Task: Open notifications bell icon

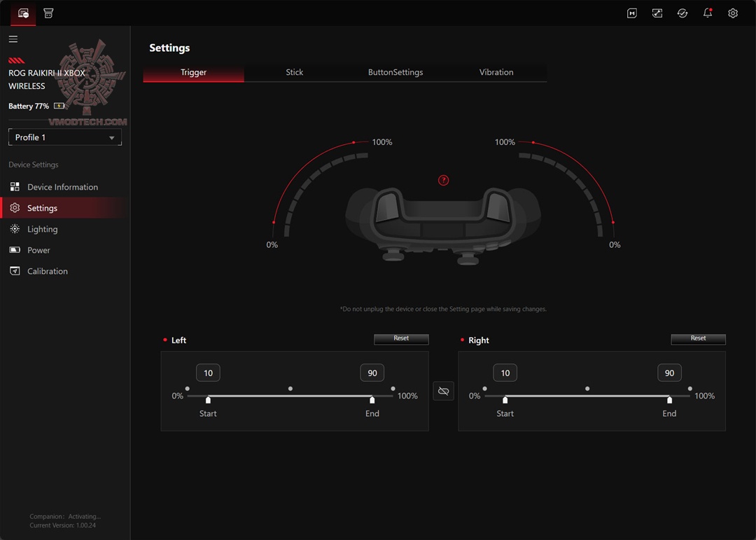Action: click(x=707, y=13)
